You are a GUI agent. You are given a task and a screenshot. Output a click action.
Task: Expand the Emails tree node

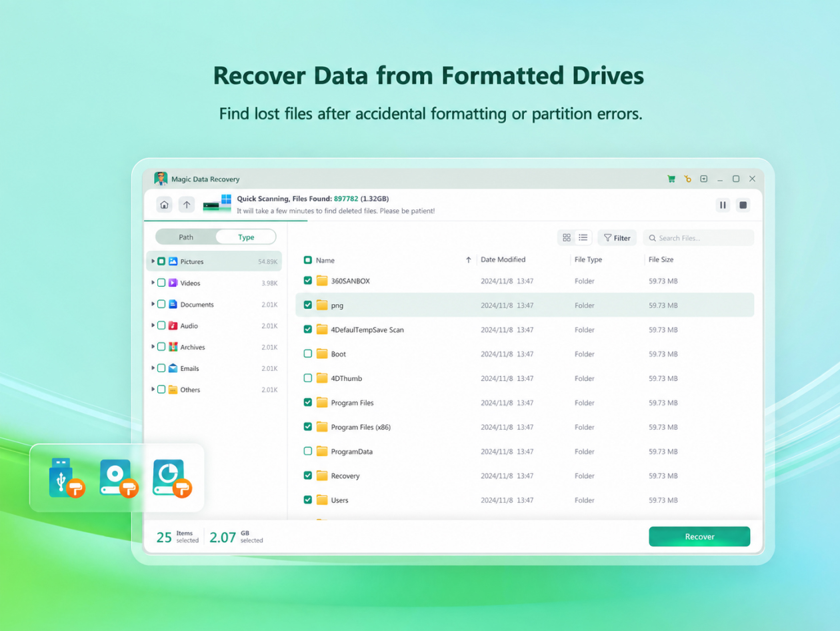(x=153, y=368)
